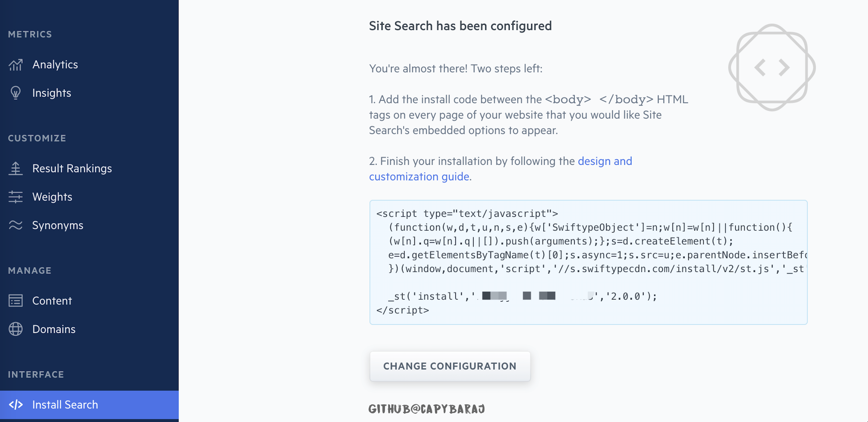Open the Synonyms page
This screenshot has width=868, height=422.
[58, 225]
